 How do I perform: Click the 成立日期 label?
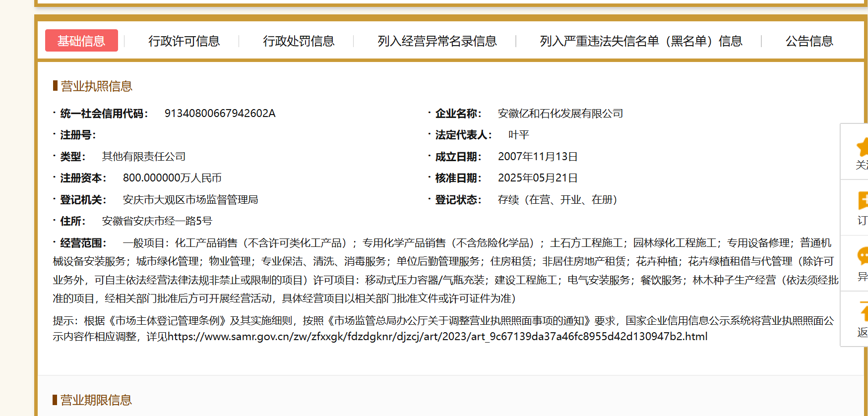(458, 157)
